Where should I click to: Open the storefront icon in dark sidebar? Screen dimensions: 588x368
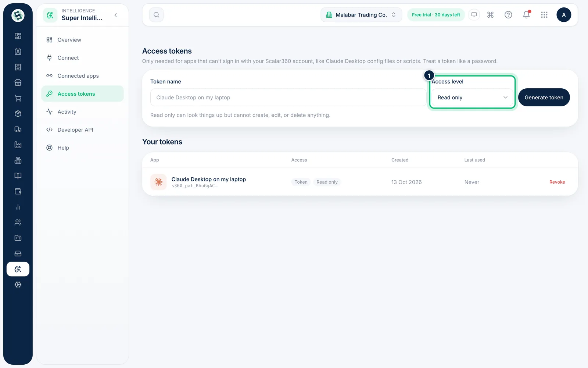[x=18, y=83]
